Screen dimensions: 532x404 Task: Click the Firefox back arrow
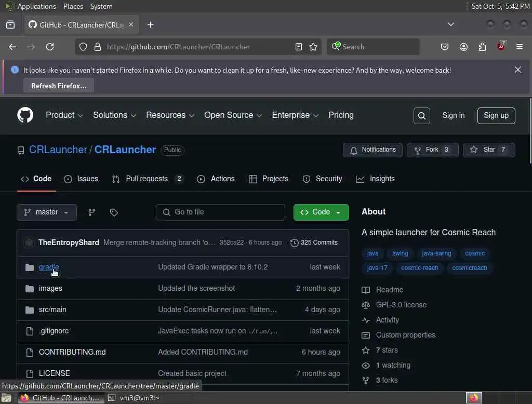(x=12, y=47)
